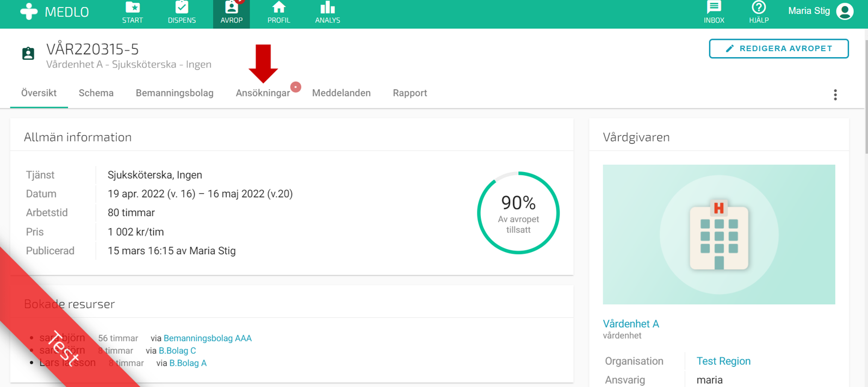
Task: Click the REDIGERA AVROPET button
Action: [779, 48]
